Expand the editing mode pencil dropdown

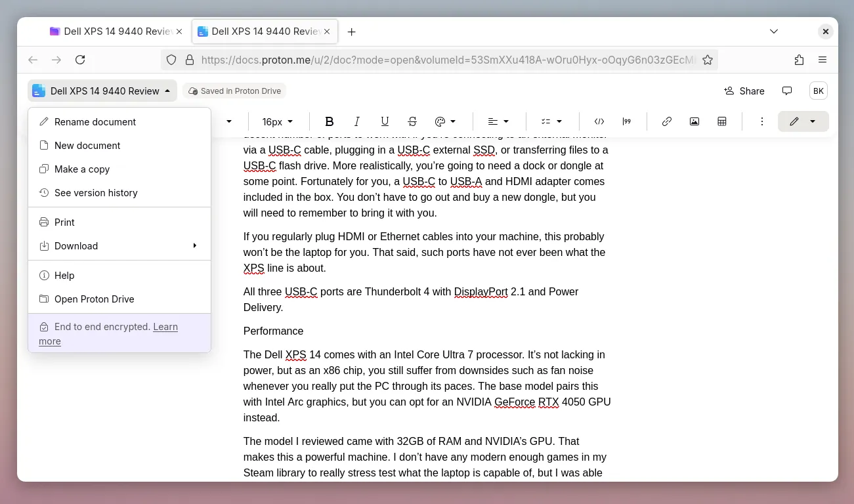813,121
